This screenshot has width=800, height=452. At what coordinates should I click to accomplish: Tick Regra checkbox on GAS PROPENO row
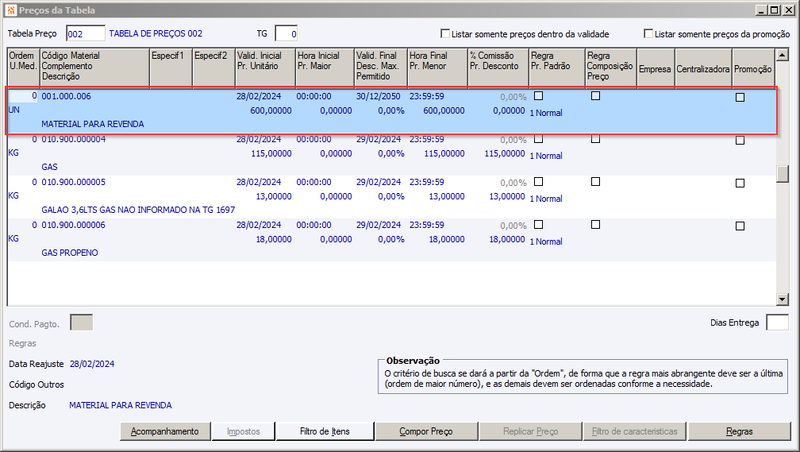538,224
